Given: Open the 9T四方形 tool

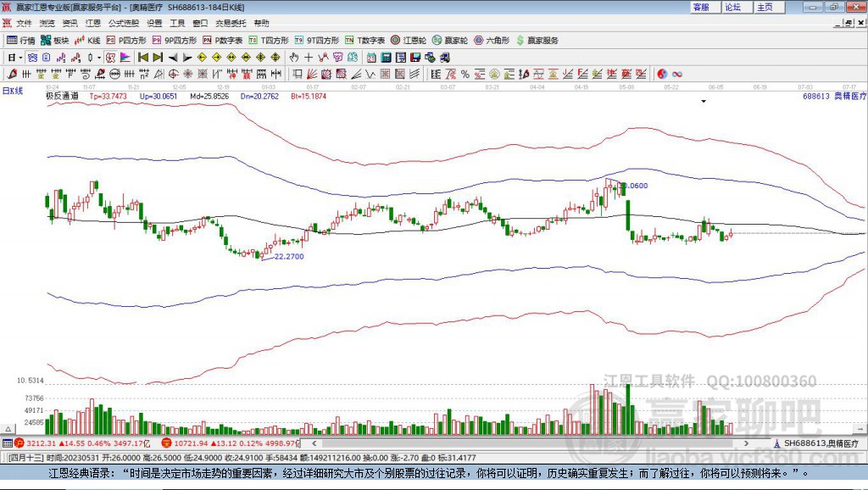Looking at the screenshot, I should pyautogui.click(x=317, y=41).
